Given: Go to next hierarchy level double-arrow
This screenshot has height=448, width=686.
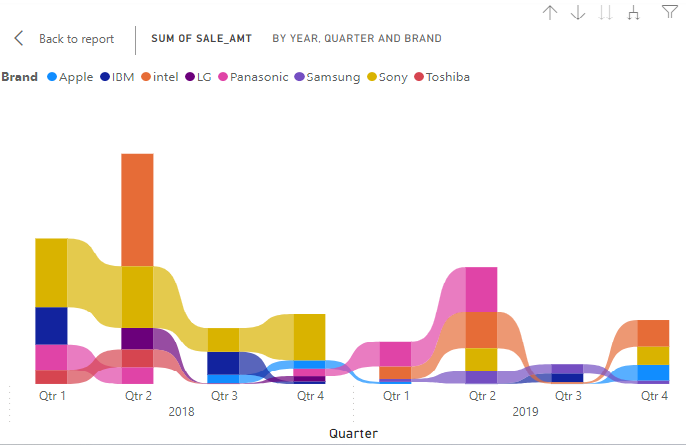Looking at the screenshot, I should (x=605, y=13).
